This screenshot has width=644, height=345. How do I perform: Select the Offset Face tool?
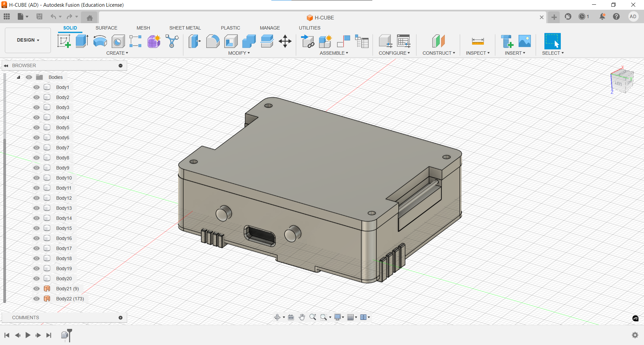coord(267,41)
